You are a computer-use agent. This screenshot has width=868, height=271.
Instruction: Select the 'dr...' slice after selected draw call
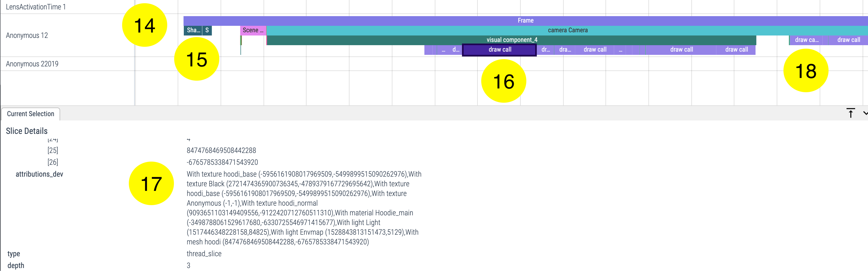545,50
